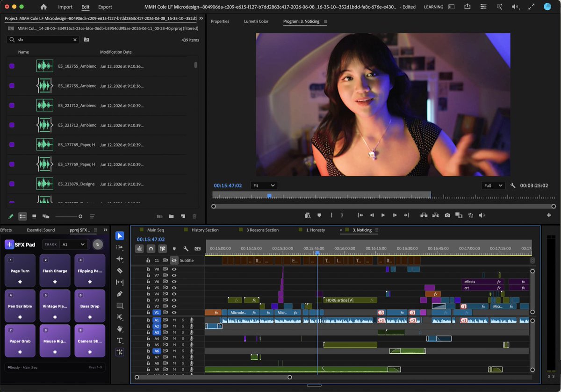
Task: Switch to History Section sequence tab
Action: (x=205, y=230)
